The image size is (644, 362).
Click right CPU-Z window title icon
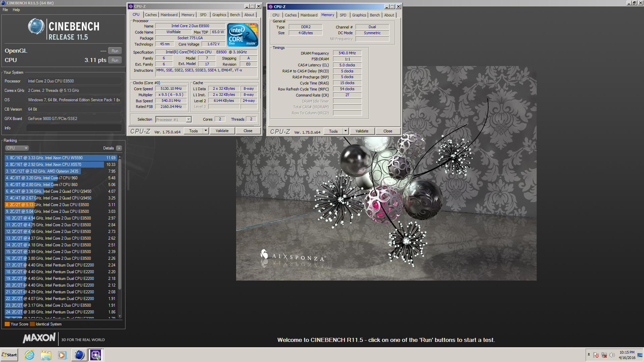coord(271,7)
